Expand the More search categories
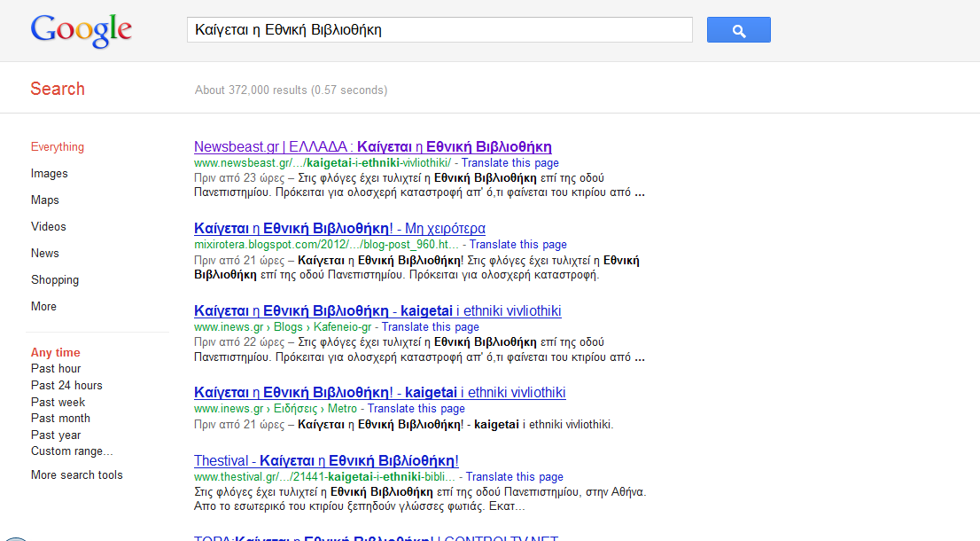Screen dimensions: 980x541 [43, 307]
